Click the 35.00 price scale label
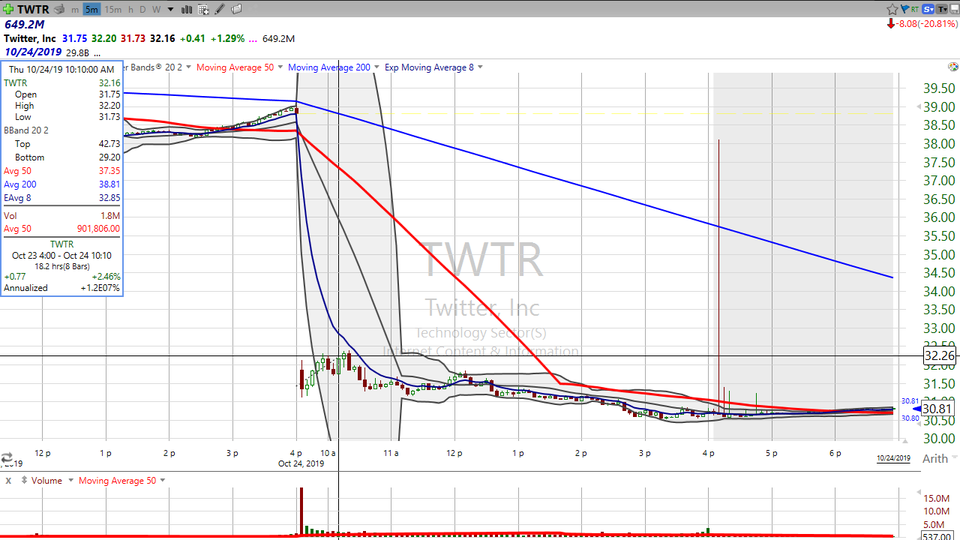Screen dimensions: 960x540 [939, 255]
